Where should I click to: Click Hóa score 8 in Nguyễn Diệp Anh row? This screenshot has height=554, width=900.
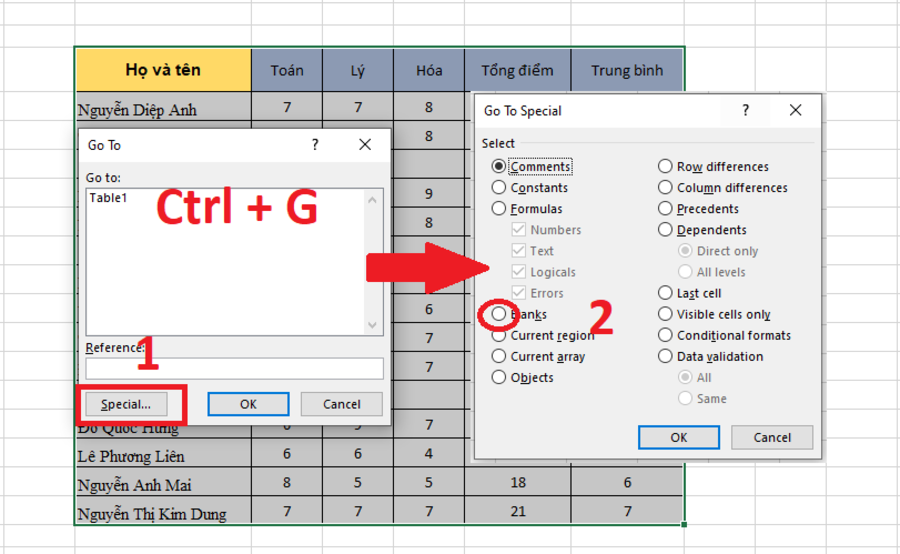(x=429, y=107)
